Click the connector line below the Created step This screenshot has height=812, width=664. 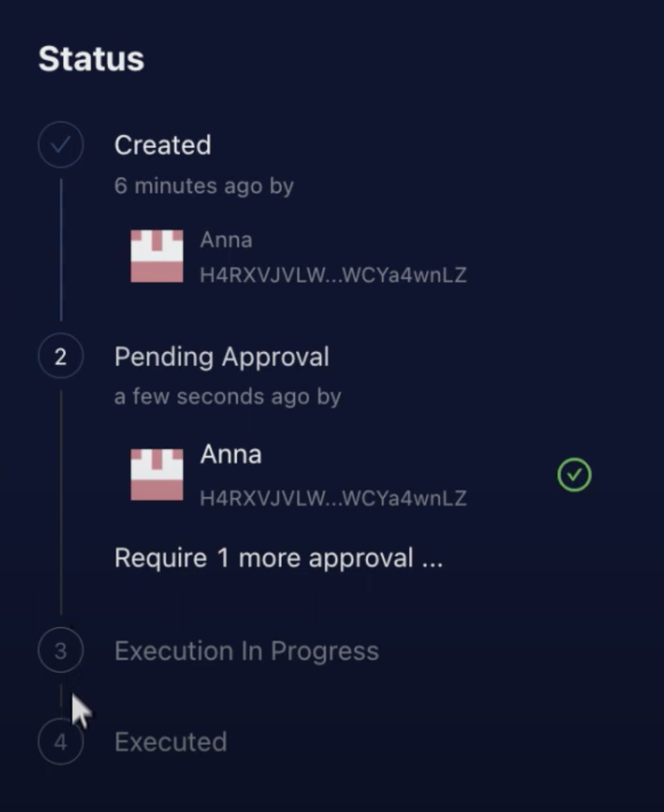click(x=61, y=249)
